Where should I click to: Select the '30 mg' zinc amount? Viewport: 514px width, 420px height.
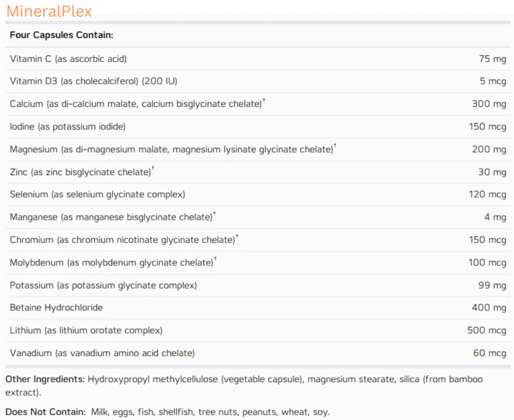493,172
